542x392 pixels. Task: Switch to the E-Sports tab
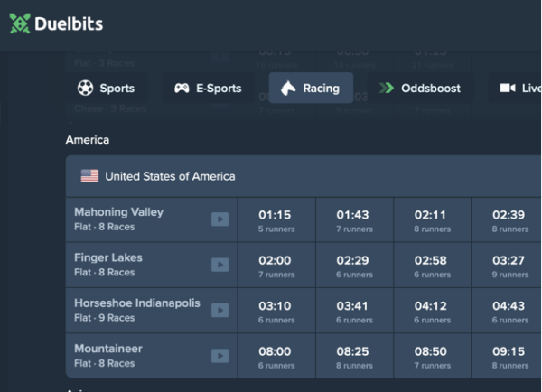click(208, 89)
